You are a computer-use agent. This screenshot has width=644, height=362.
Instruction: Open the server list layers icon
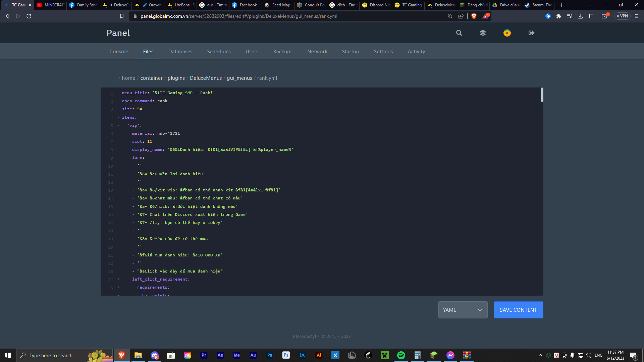click(x=483, y=33)
